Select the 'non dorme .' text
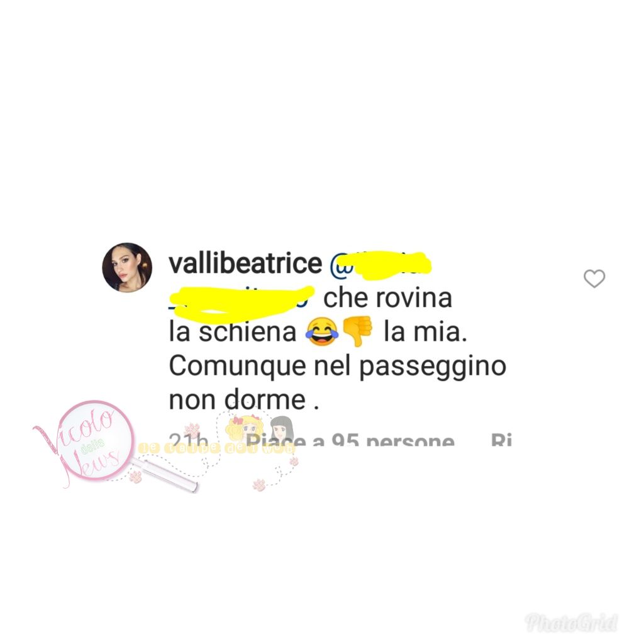 point(244,399)
